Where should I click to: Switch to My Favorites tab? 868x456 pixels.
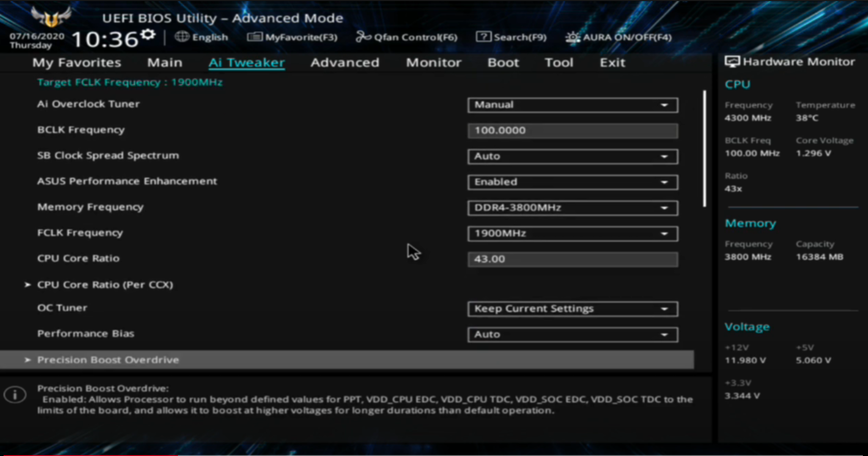point(76,63)
